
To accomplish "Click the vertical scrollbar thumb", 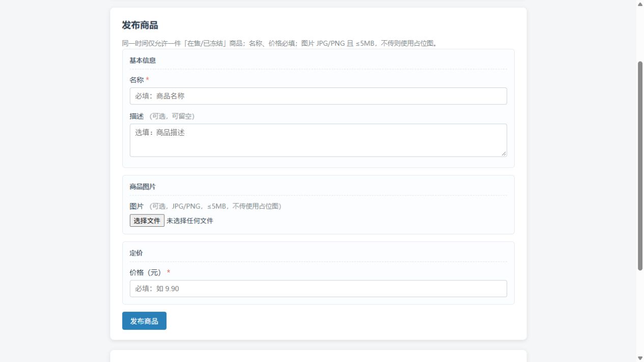I will pyautogui.click(x=640, y=166).
